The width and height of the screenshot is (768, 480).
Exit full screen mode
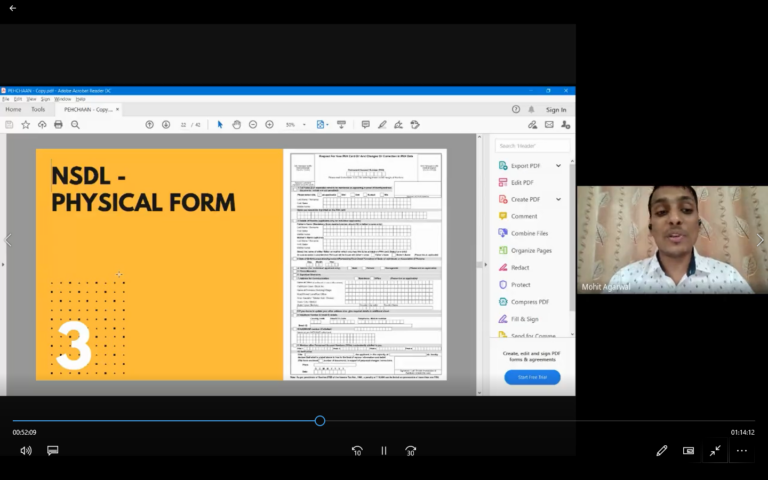click(715, 451)
